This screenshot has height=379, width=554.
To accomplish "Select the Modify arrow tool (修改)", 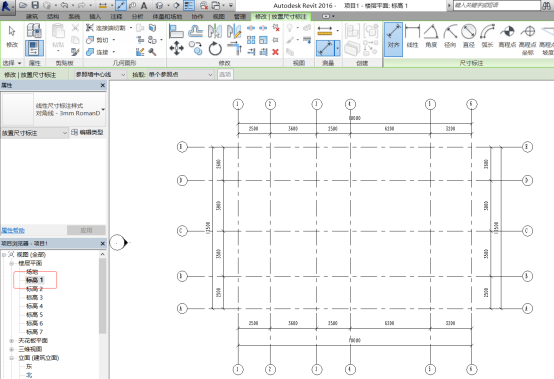I will pyautogui.click(x=12, y=36).
